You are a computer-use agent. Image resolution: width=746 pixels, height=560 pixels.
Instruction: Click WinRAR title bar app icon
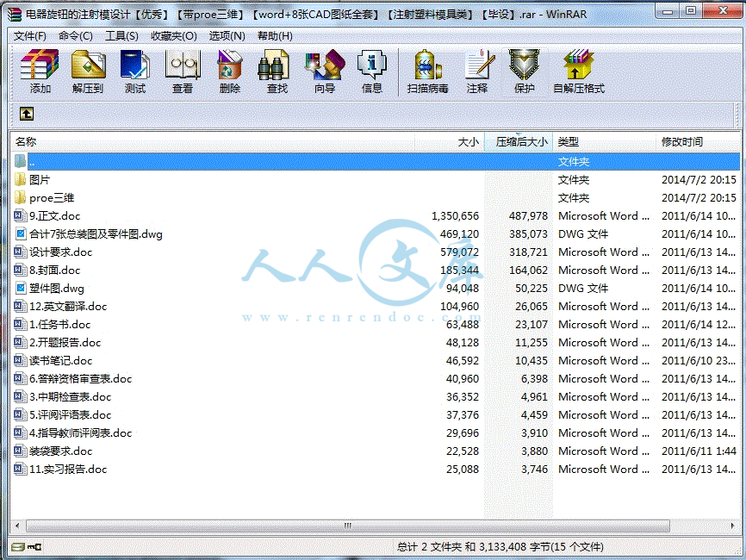(15, 15)
